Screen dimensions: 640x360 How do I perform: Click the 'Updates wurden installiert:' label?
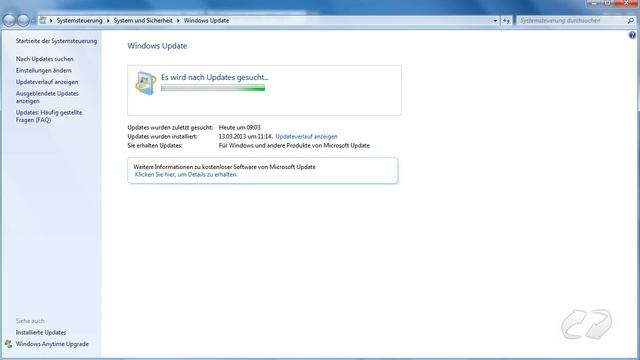click(162, 137)
